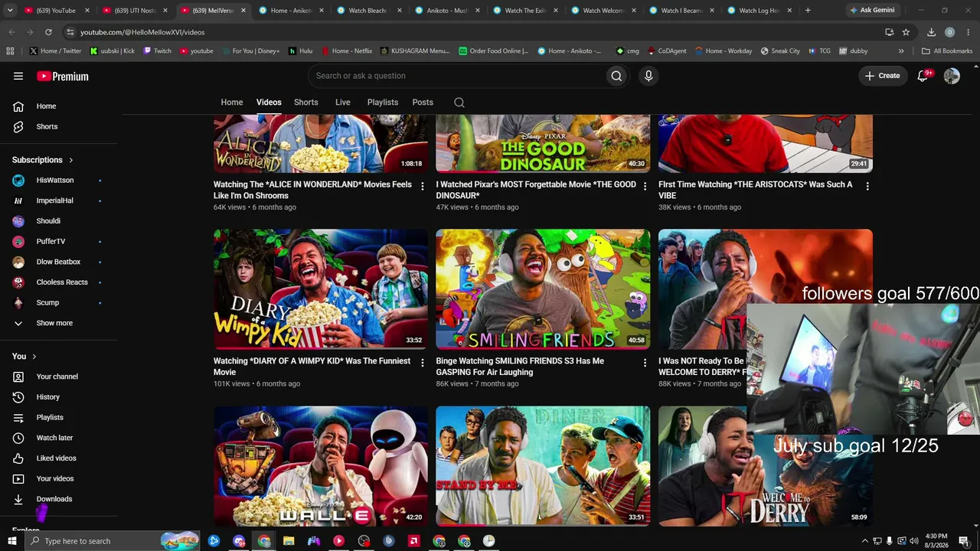
Task: Go to the channel Posts tab
Action: pyautogui.click(x=423, y=103)
